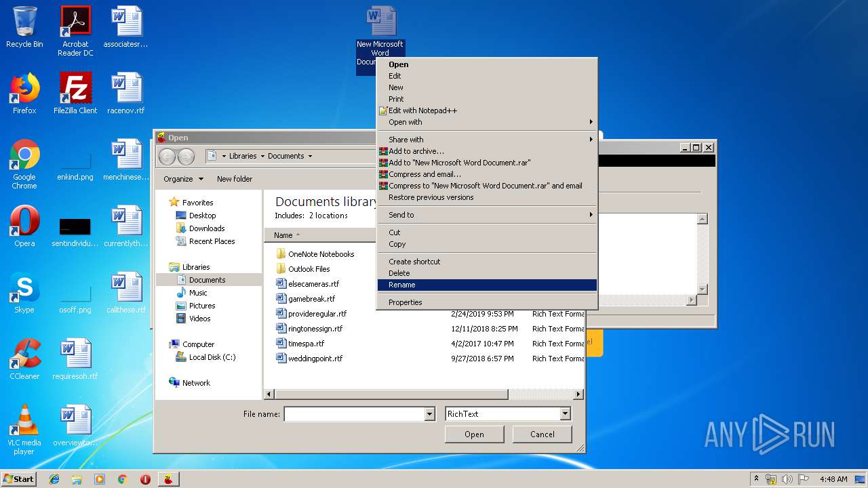Image resolution: width=868 pixels, height=488 pixels.
Task: Choose Properties from context menu
Action: pos(487,302)
